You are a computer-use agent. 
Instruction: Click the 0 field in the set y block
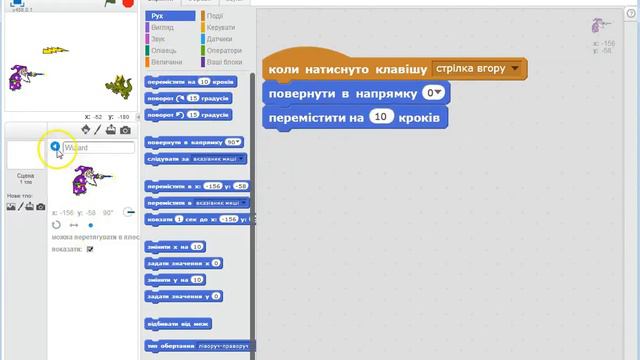pyautogui.click(x=216, y=296)
